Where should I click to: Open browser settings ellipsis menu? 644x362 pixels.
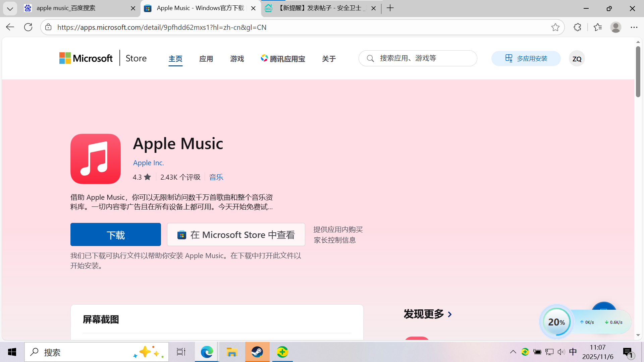[x=634, y=27]
